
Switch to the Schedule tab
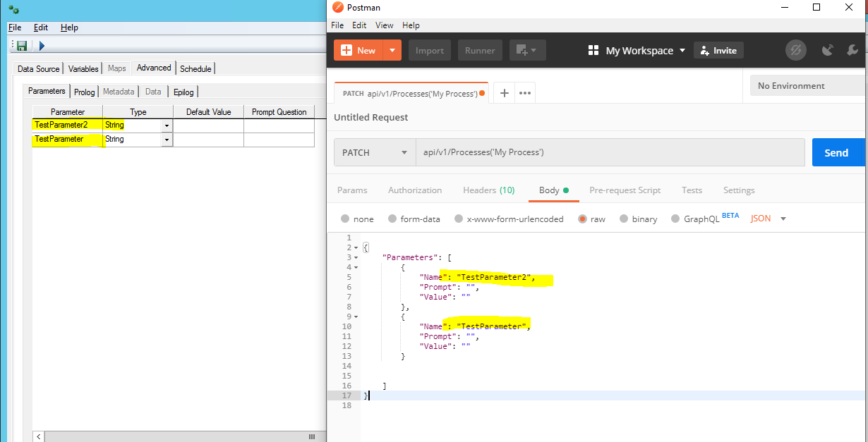click(x=195, y=68)
